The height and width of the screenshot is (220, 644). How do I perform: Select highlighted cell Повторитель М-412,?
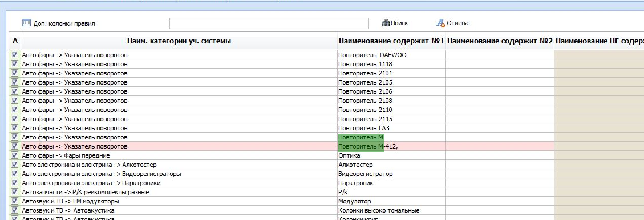tap(391, 146)
